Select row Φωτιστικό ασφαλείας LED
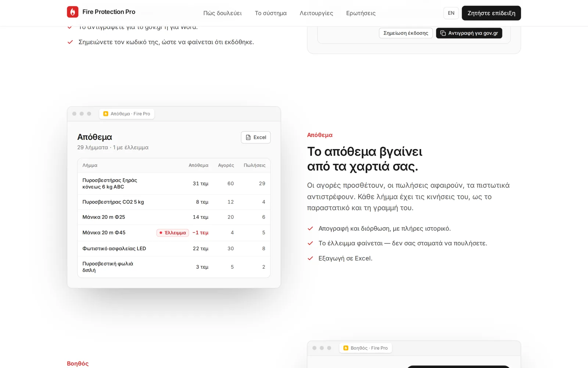 click(x=174, y=249)
